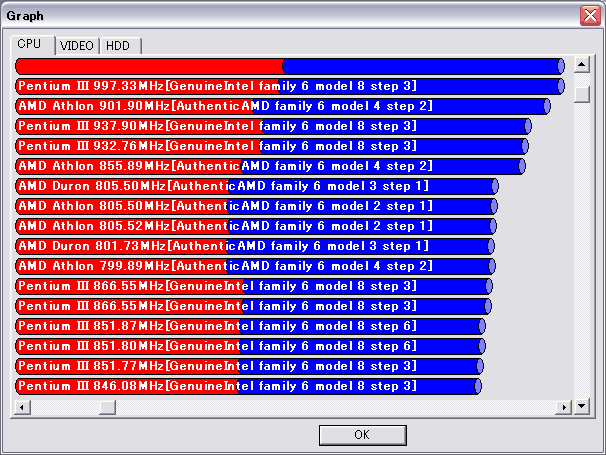
Task: Select the Pentium III 851.87MHz bar
Action: pos(250,326)
